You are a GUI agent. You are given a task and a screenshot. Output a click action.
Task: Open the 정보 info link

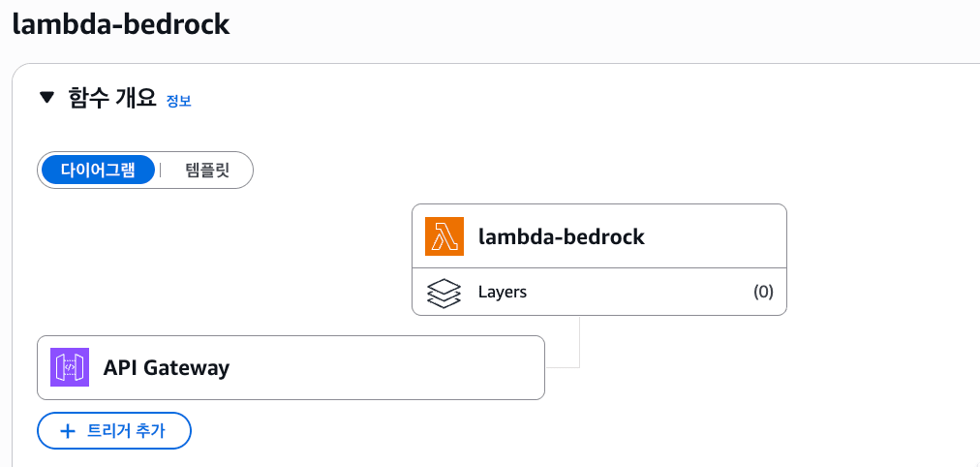178,101
